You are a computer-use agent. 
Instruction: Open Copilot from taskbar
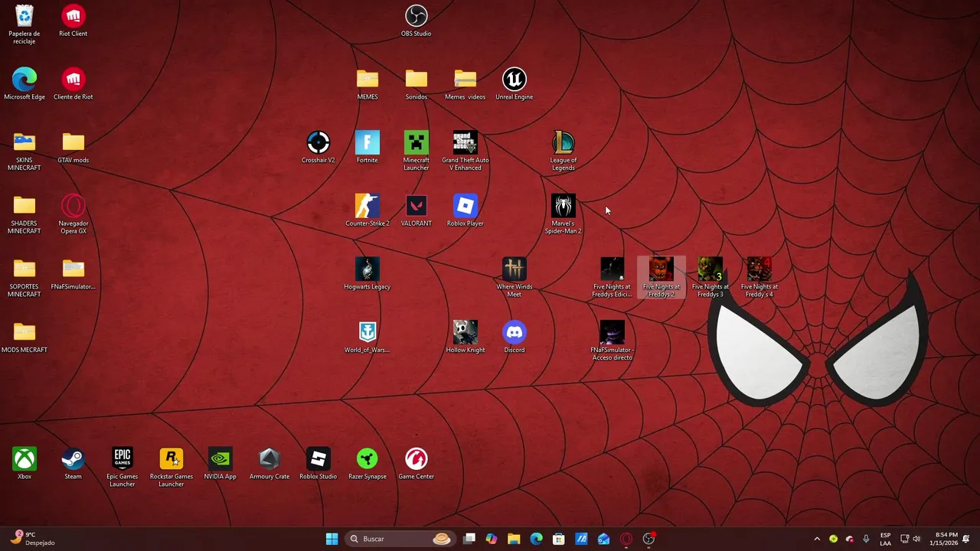click(x=492, y=539)
